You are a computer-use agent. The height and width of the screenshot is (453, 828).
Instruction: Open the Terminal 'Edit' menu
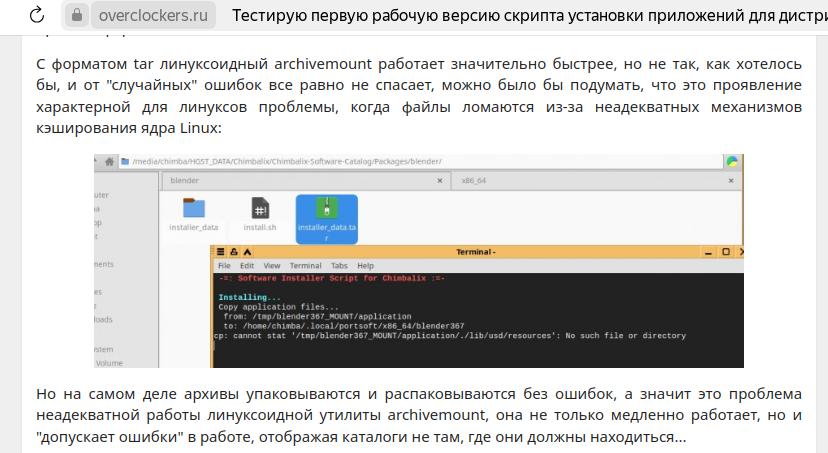pyautogui.click(x=247, y=266)
